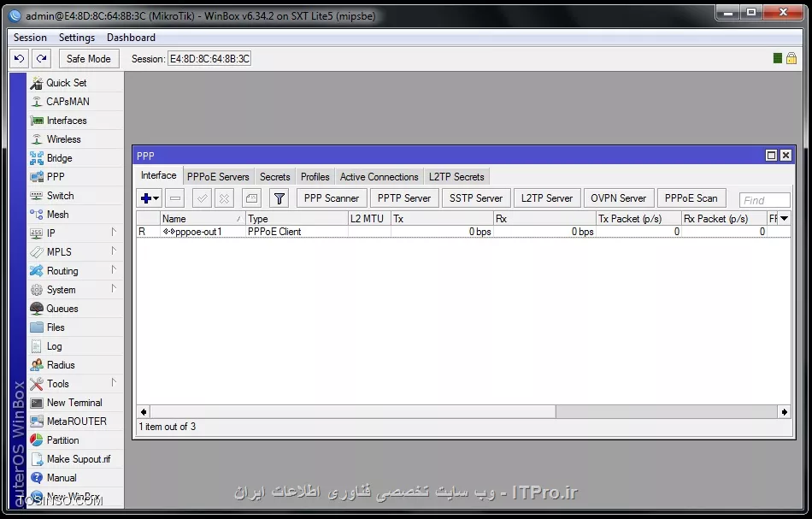Open the Settings menu
This screenshot has width=812, height=519.
click(x=77, y=38)
